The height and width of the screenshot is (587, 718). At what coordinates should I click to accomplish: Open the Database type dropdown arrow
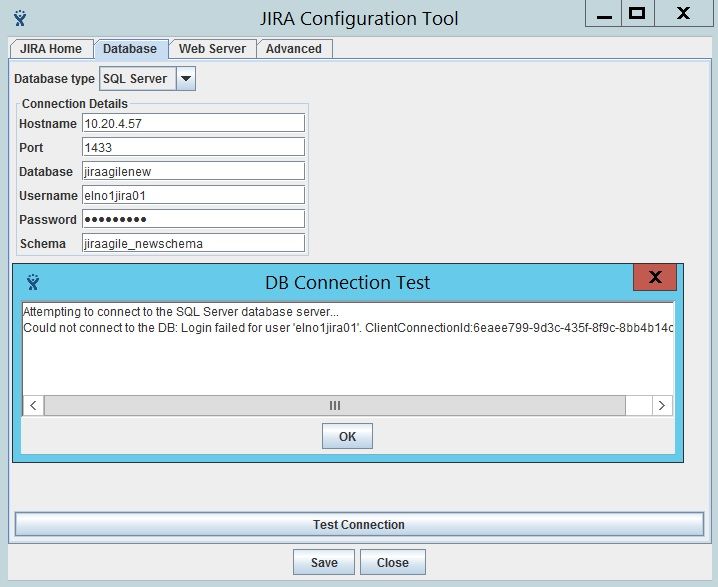pyautogui.click(x=185, y=78)
